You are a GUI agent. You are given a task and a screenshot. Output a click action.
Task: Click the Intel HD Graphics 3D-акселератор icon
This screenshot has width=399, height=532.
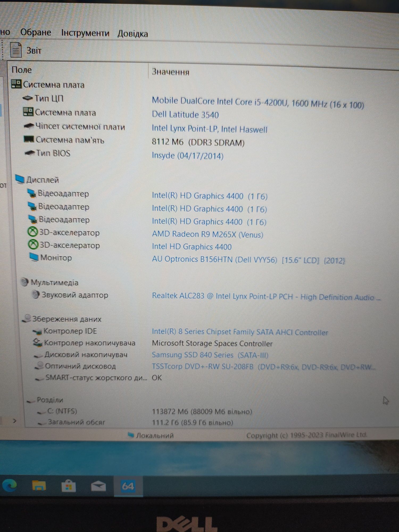click(33, 244)
